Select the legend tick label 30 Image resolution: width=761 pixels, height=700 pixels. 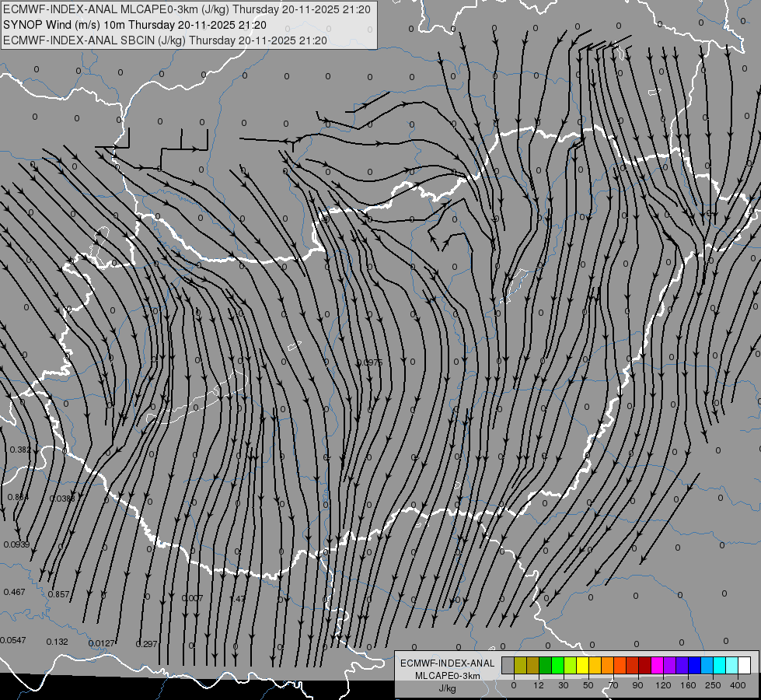tap(564, 685)
